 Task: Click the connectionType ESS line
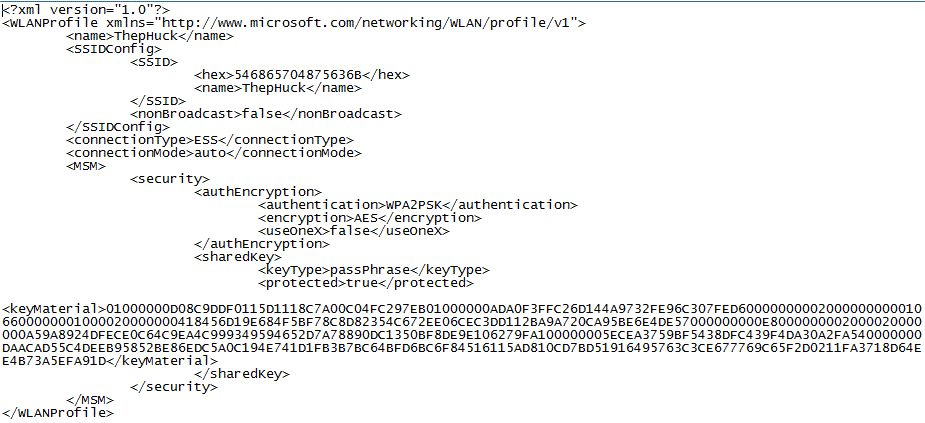pyautogui.click(x=210, y=140)
